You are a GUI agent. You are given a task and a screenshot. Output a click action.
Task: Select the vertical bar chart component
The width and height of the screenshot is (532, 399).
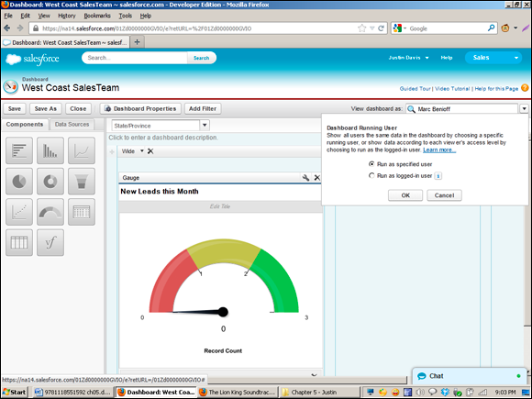coord(50,150)
